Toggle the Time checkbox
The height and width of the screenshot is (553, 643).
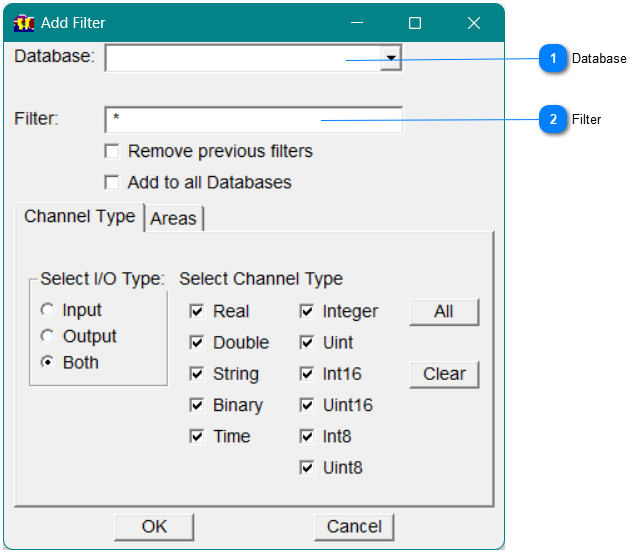tap(197, 437)
